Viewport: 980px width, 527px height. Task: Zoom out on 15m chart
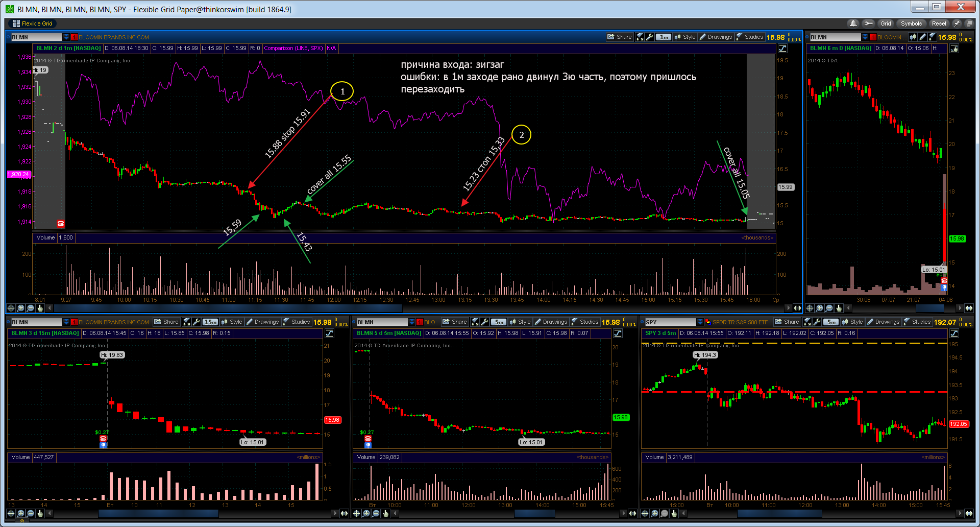point(30,513)
